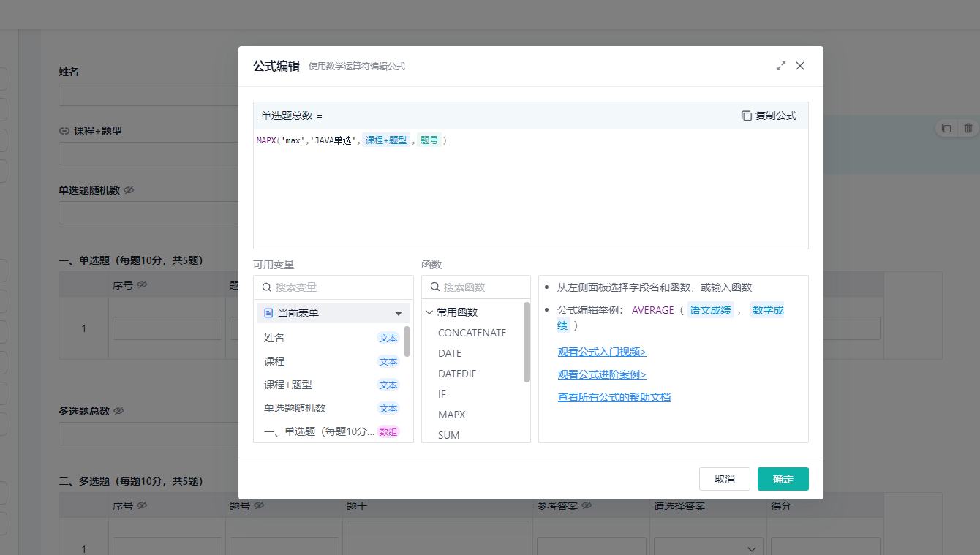Click the 多选题总数 input field

(148, 434)
